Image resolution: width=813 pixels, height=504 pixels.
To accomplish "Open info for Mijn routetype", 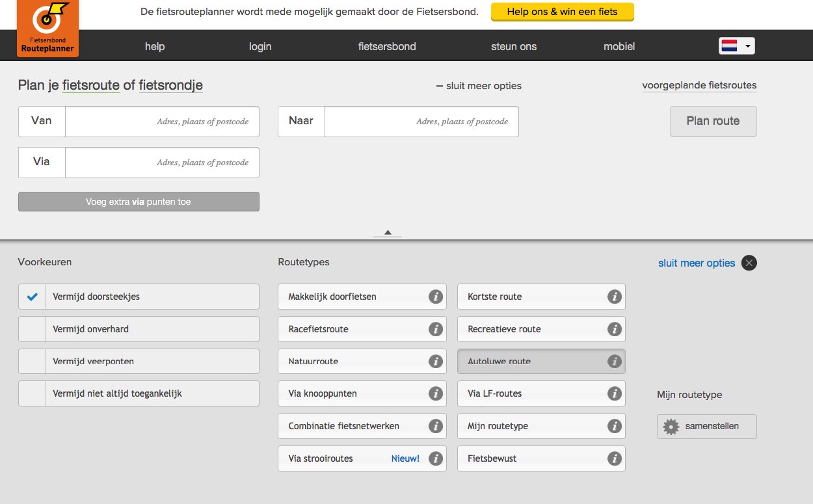I will click(614, 426).
